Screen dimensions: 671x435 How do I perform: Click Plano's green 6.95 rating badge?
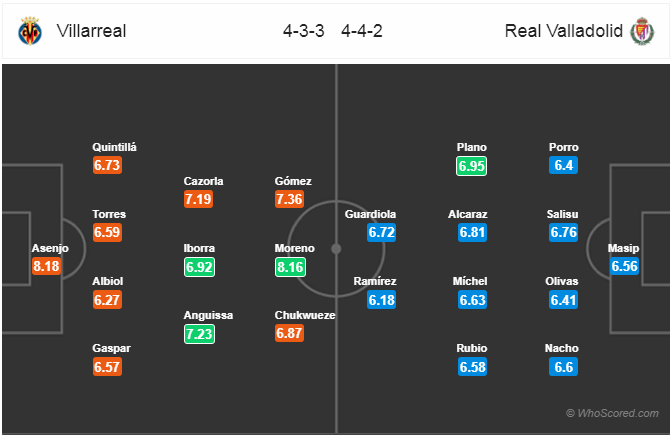[x=471, y=166]
